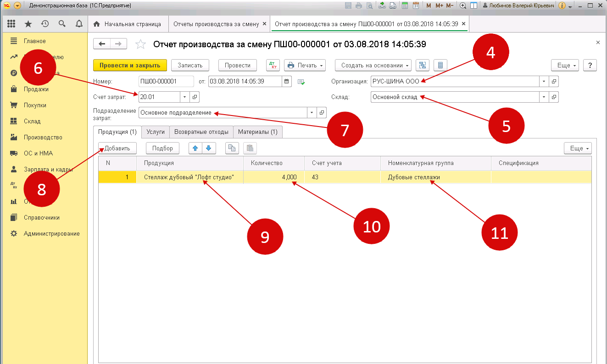The width and height of the screenshot is (607, 364).
Task: Open the Favorites star panel
Action: coord(28,24)
